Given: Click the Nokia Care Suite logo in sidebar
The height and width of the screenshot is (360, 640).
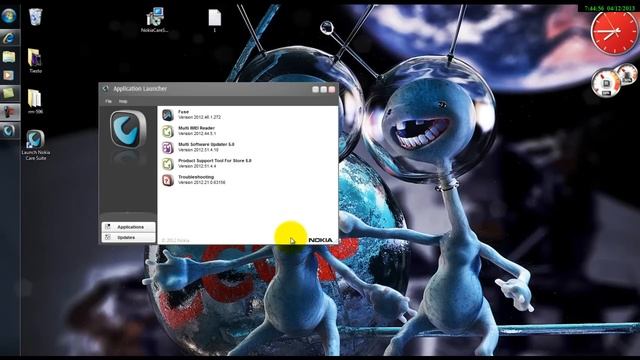Looking at the screenshot, I should click(x=128, y=129).
